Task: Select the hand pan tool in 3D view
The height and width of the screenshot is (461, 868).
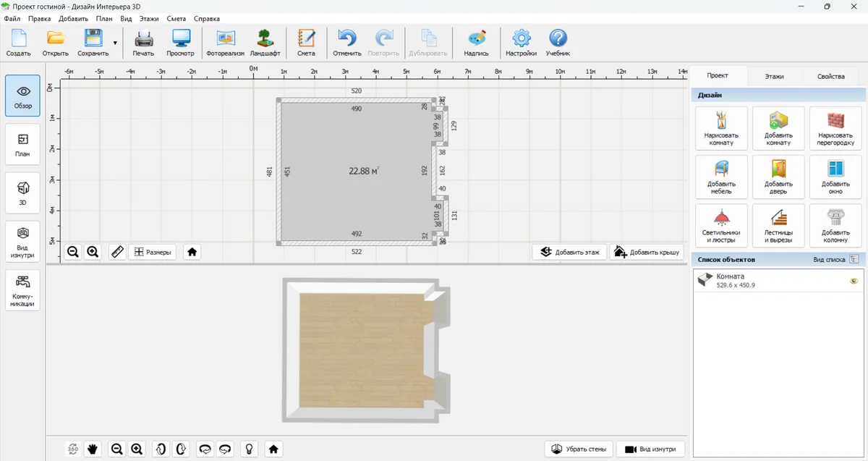Action: click(x=93, y=449)
